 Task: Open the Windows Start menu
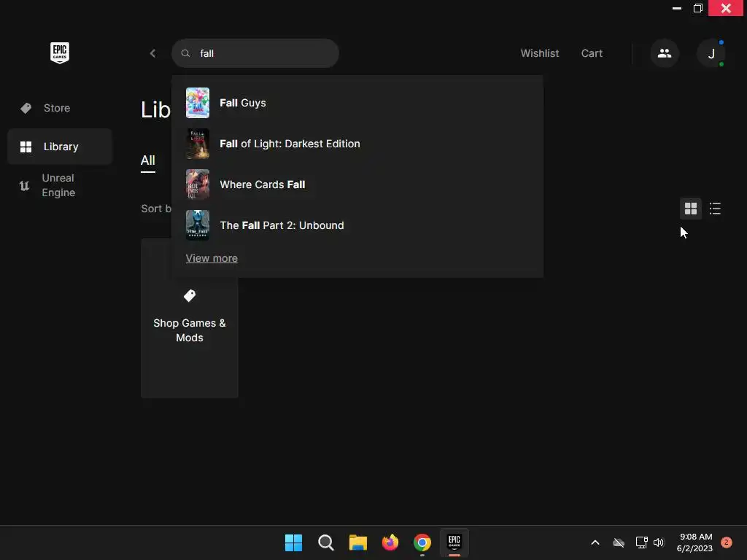click(293, 542)
